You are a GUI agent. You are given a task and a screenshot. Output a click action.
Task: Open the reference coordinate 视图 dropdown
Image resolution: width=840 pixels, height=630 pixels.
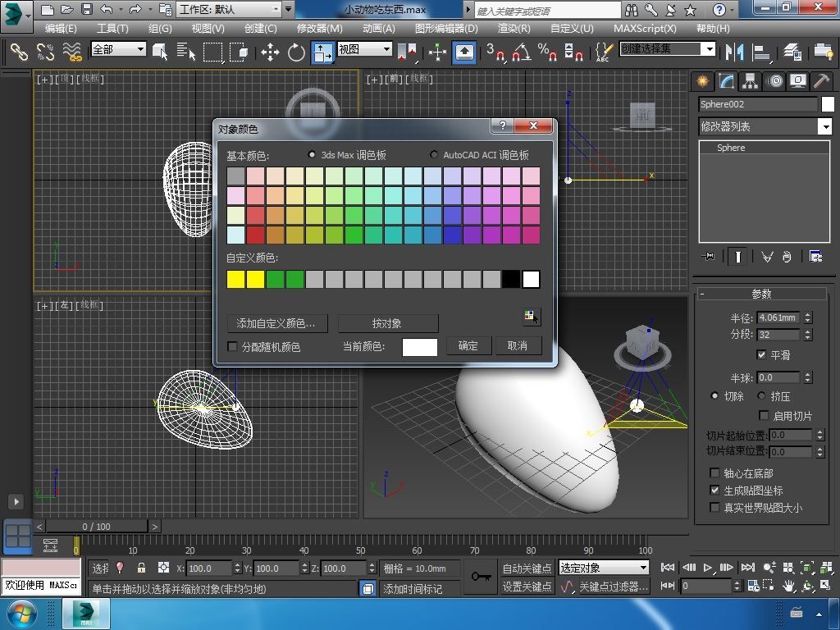pos(365,49)
